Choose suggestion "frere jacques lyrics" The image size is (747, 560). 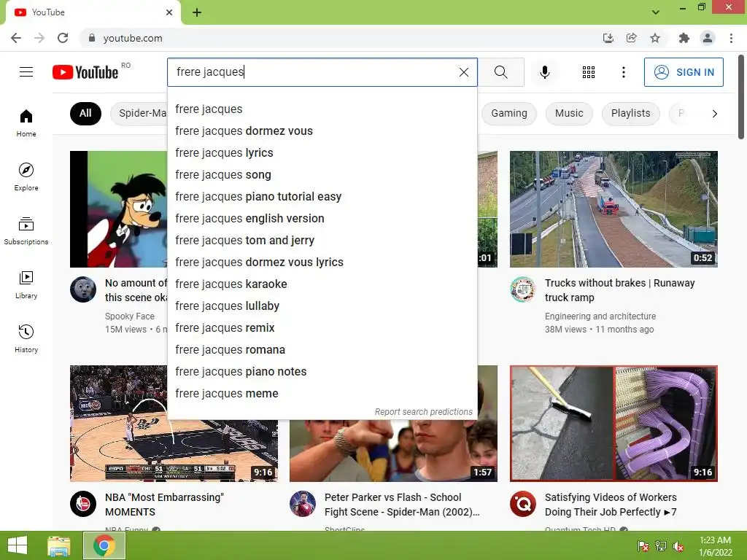point(322,153)
